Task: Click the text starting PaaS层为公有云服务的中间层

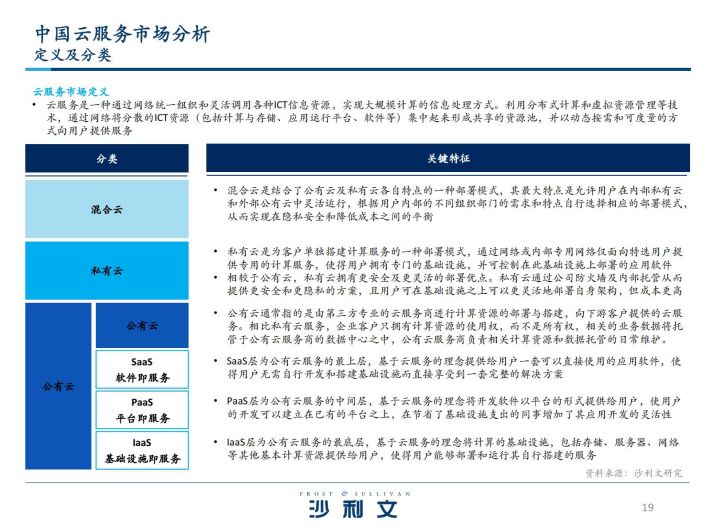Action: (x=454, y=407)
